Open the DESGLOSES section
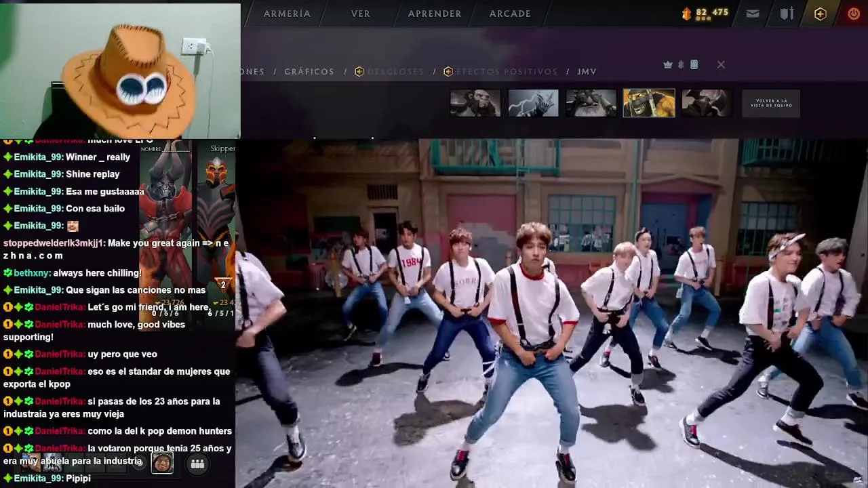 point(395,72)
